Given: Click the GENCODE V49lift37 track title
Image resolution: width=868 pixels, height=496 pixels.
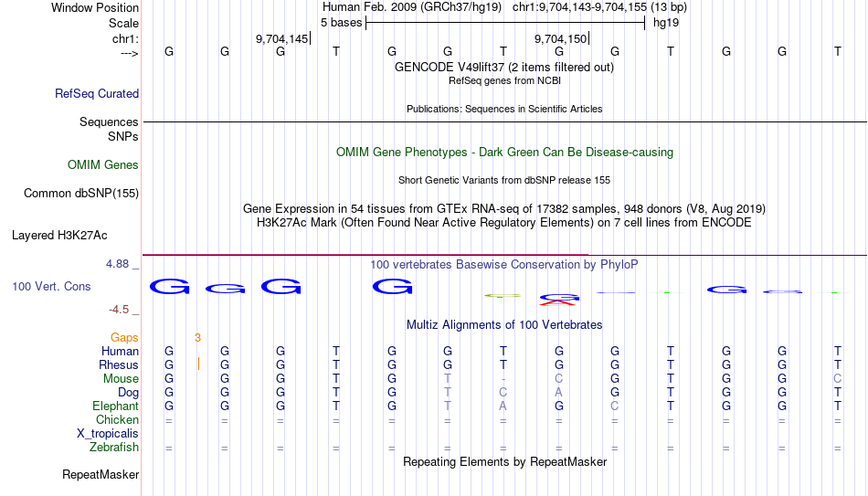Looking at the screenshot, I should [503, 67].
